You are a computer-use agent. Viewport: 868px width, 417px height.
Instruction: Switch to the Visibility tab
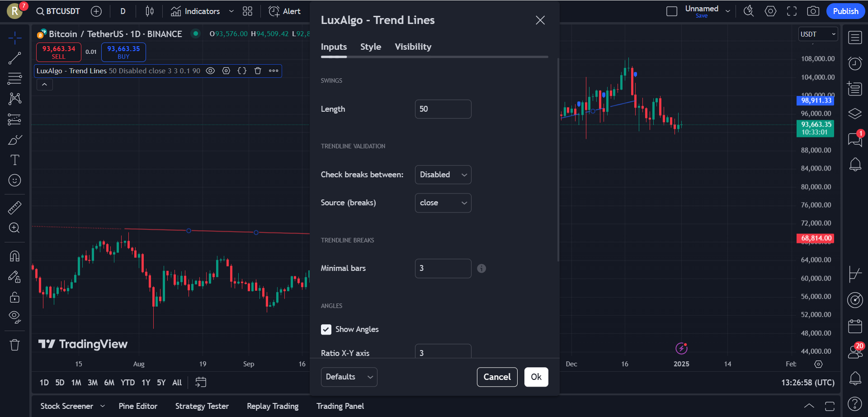(413, 47)
